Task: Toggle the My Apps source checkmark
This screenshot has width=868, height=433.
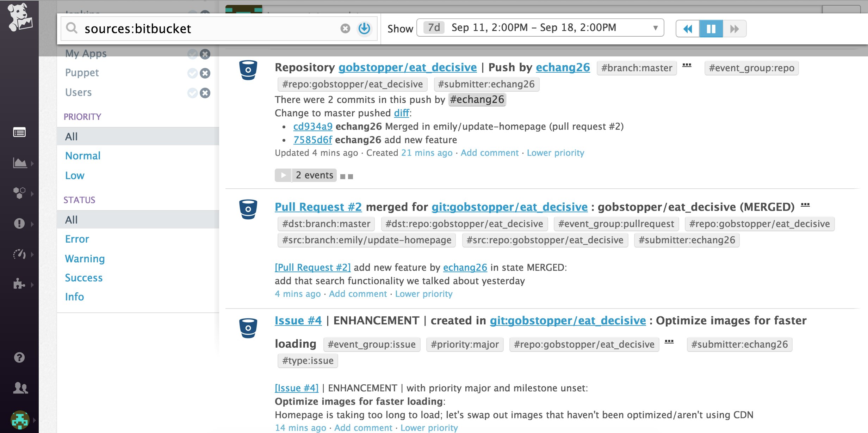Action: (x=192, y=54)
